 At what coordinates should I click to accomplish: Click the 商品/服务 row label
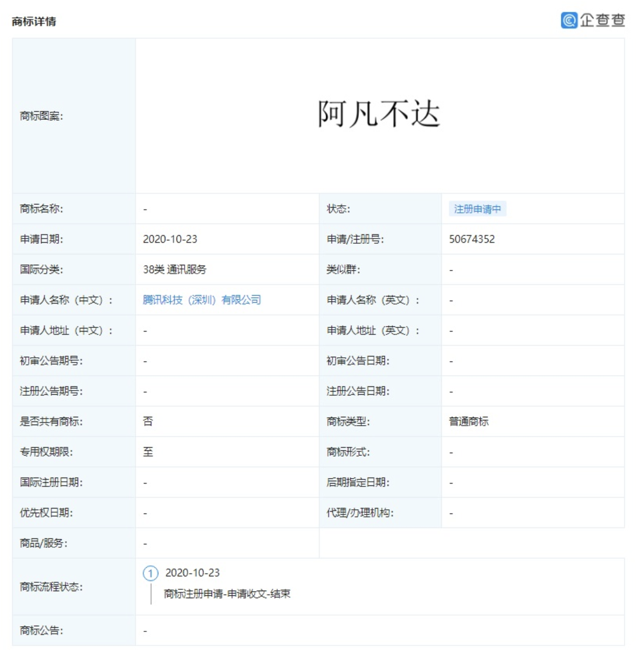click(44, 543)
